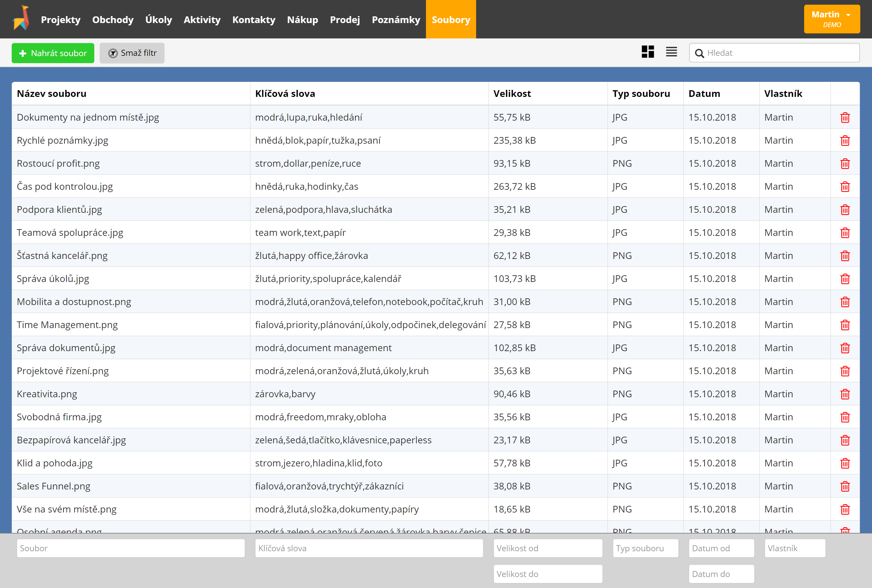
Task: Delete file Svobodná firma.jpg
Action: click(x=845, y=417)
